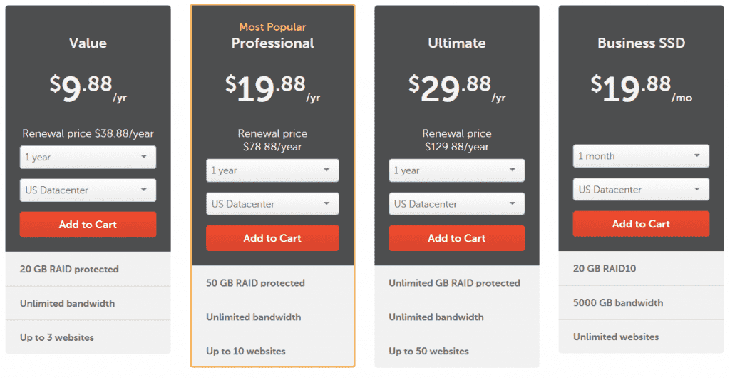Click the Business SSD plan heading
The image size is (730, 378).
point(641,43)
